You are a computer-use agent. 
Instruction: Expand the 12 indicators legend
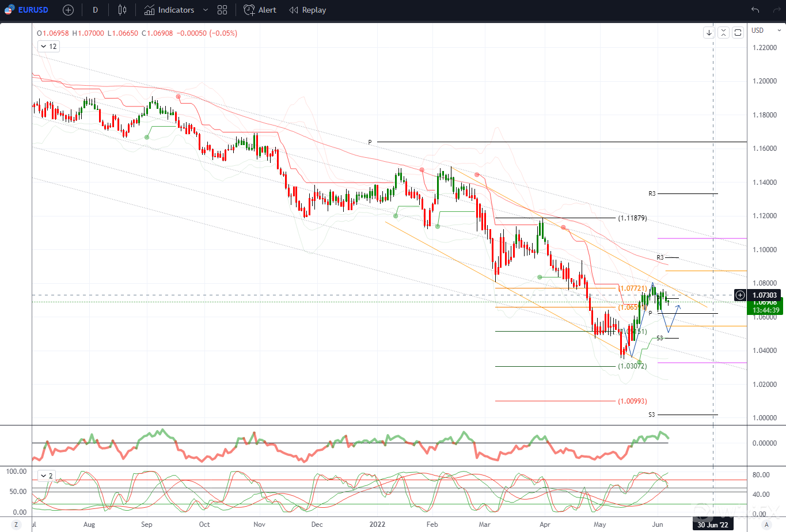[48, 47]
